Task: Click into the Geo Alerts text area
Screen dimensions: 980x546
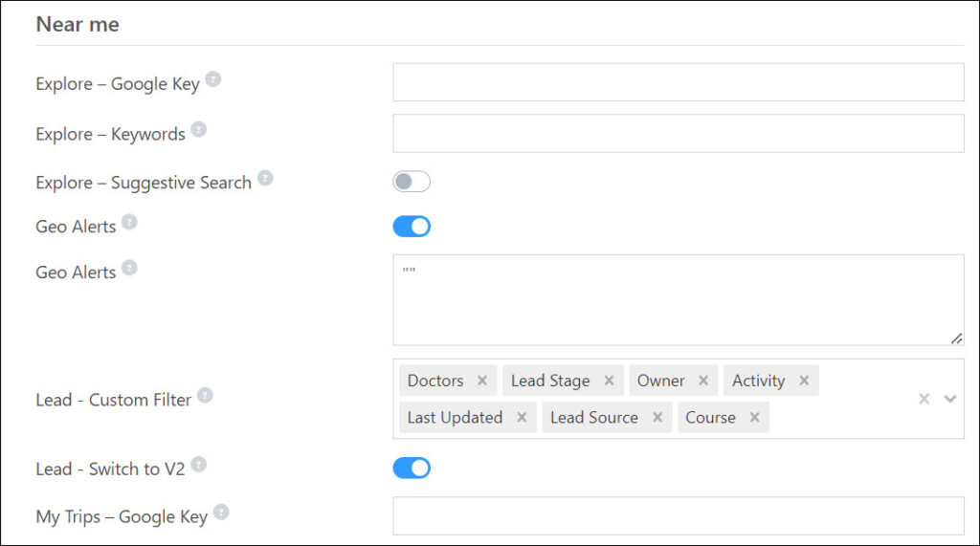Action: (x=679, y=300)
